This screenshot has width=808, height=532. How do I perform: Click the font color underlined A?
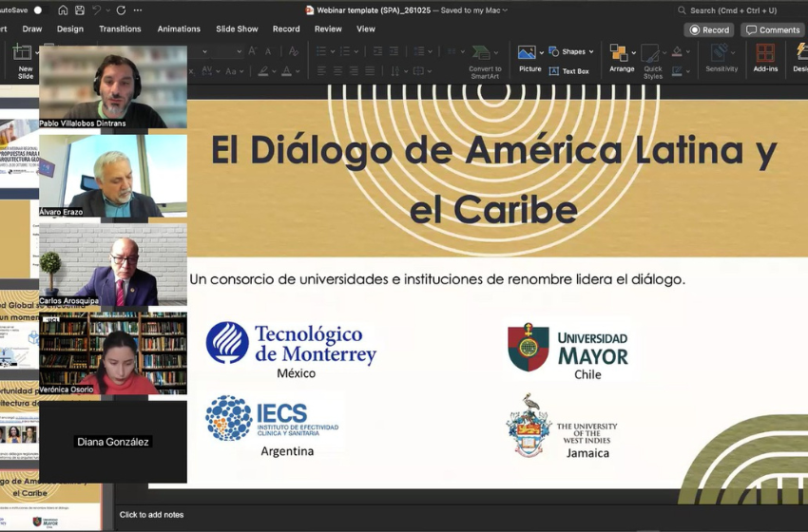click(x=287, y=71)
